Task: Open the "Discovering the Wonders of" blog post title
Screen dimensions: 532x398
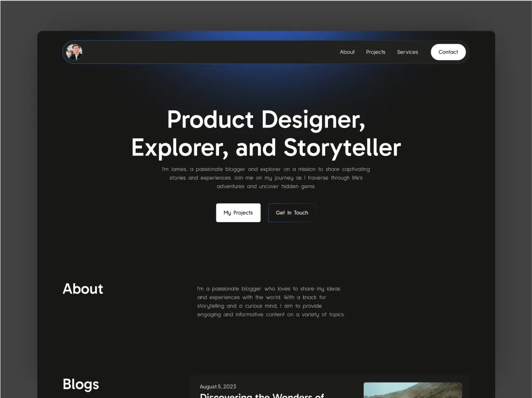Action: 262,395
